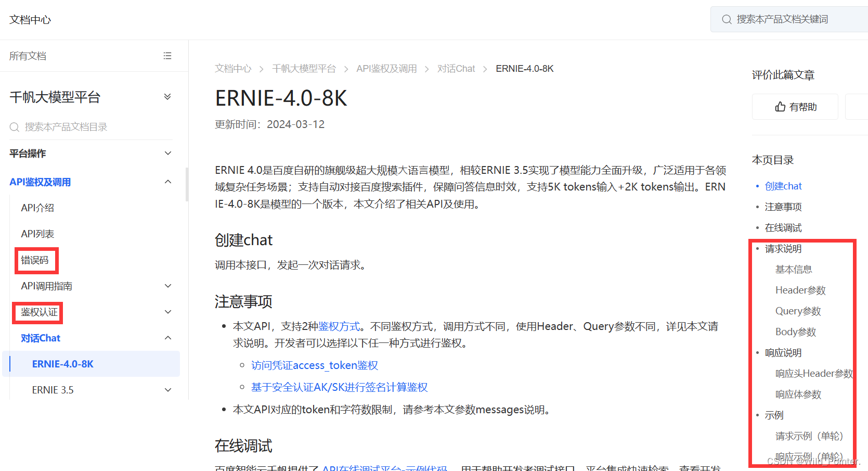This screenshot has width=868, height=471.
Task: Go to 千帆大模型平台 breadcrumb
Action: click(x=304, y=69)
